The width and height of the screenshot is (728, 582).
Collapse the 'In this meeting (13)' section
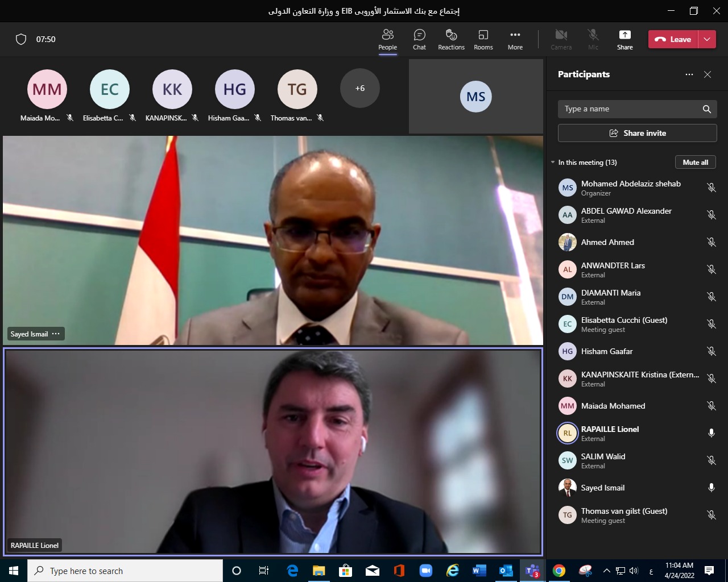pos(553,163)
